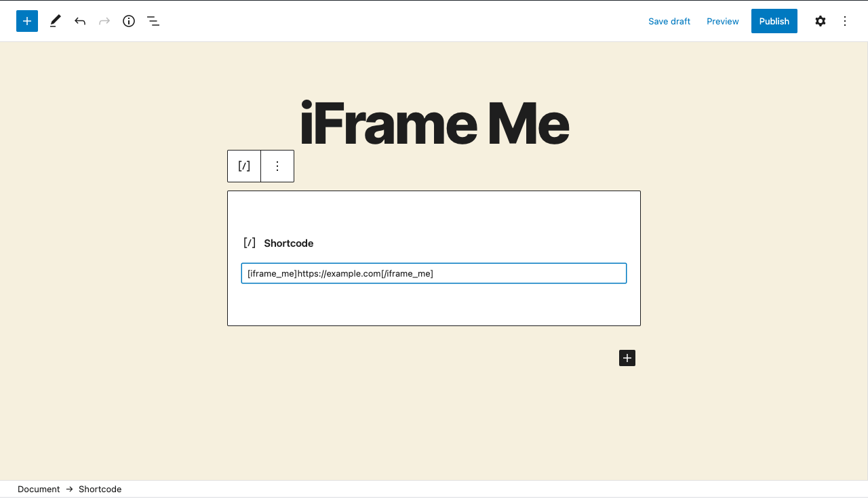Publish the post

click(774, 21)
